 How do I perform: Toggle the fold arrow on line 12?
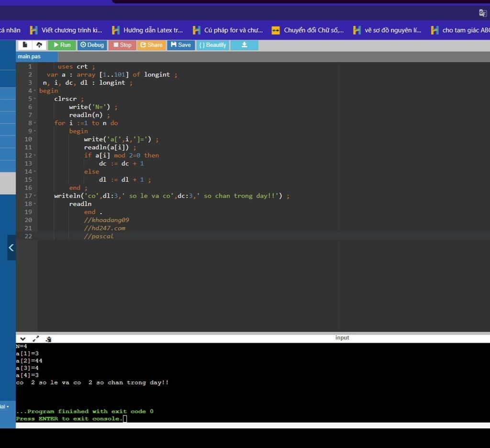(x=34, y=156)
